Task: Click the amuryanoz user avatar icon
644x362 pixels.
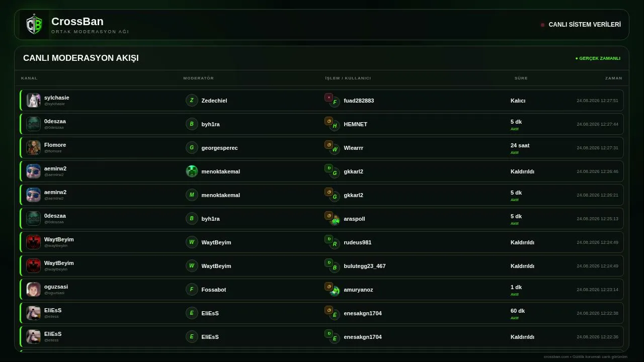Action: [x=335, y=291]
